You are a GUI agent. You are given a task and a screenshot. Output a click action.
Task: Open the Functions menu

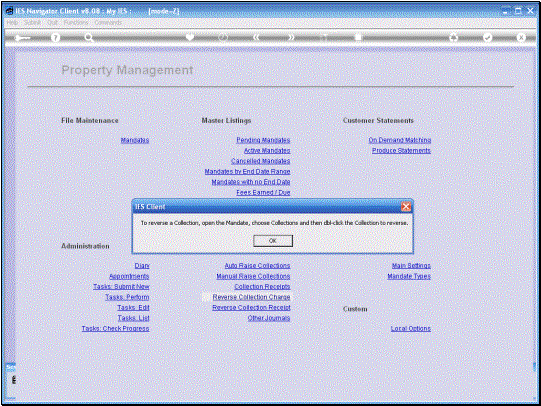pyautogui.click(x=76, y=22)
